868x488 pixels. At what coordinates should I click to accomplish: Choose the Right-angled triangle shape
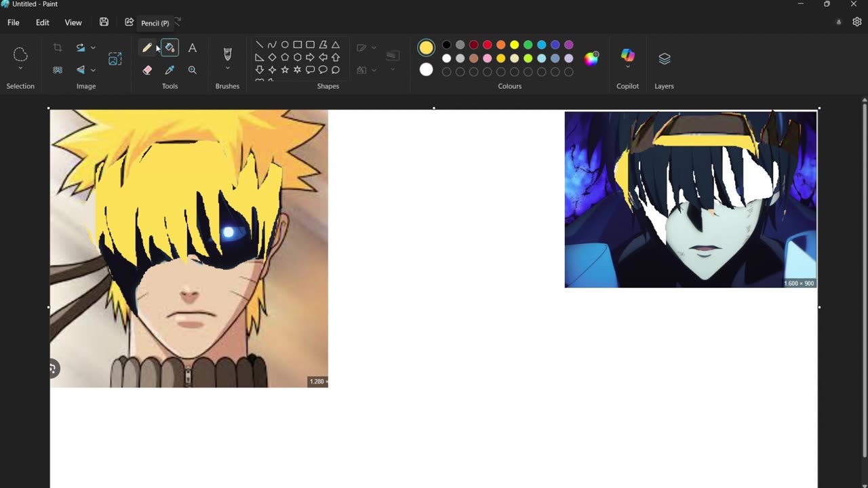(x=260, y=58)
